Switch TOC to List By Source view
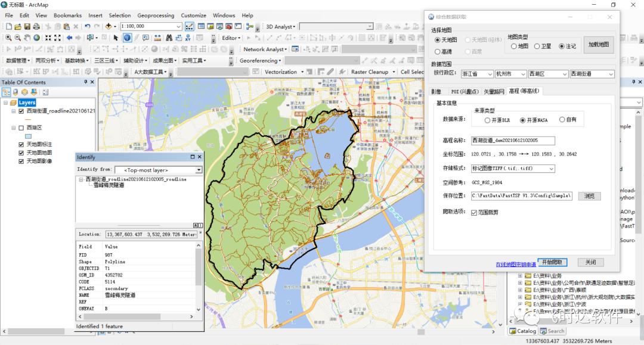Image resolution: width=644 pixels, height=345 pixels. 16,92
